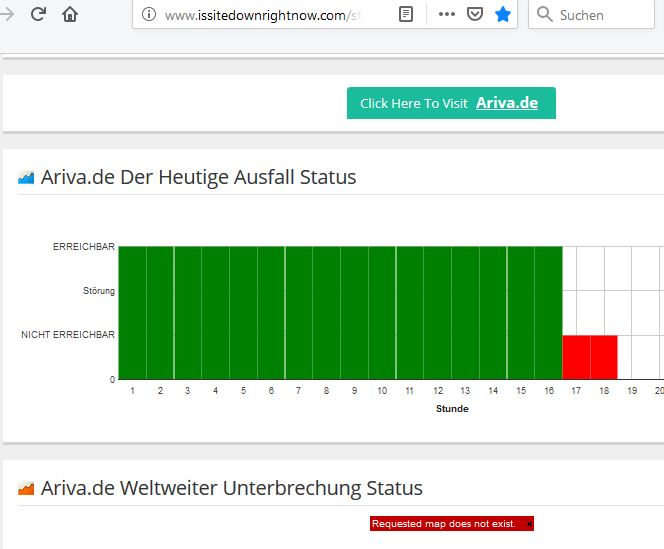The width and height of the screenshot is (664, 549).
Task: Click the NICHT ERREICHBAR axis label
Action: pos(68,335)
